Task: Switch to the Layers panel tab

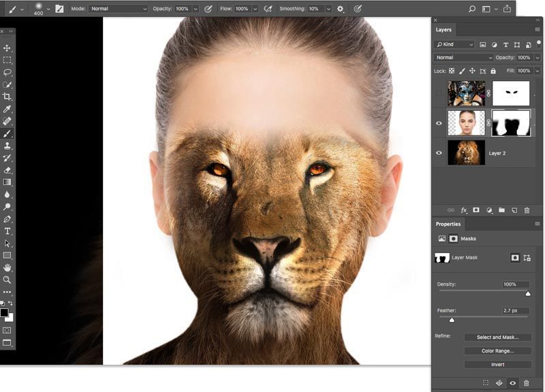Action: click(x=443, y=30)
